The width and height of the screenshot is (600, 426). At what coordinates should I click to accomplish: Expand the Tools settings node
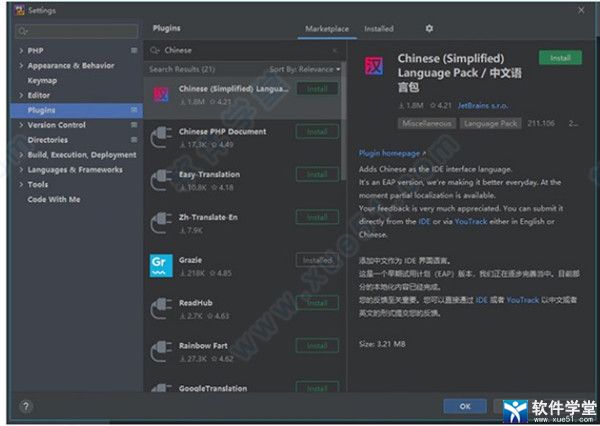click(21, 184)
